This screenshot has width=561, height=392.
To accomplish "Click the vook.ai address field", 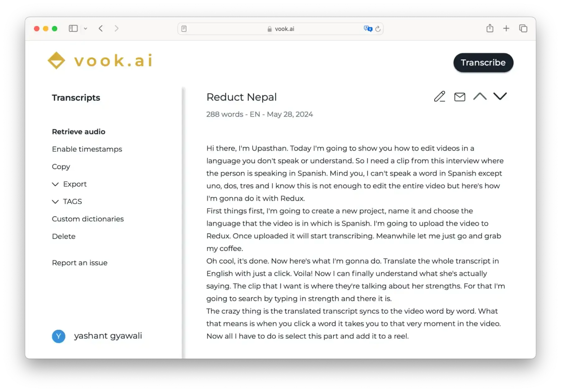I will [x=280, y=29].
